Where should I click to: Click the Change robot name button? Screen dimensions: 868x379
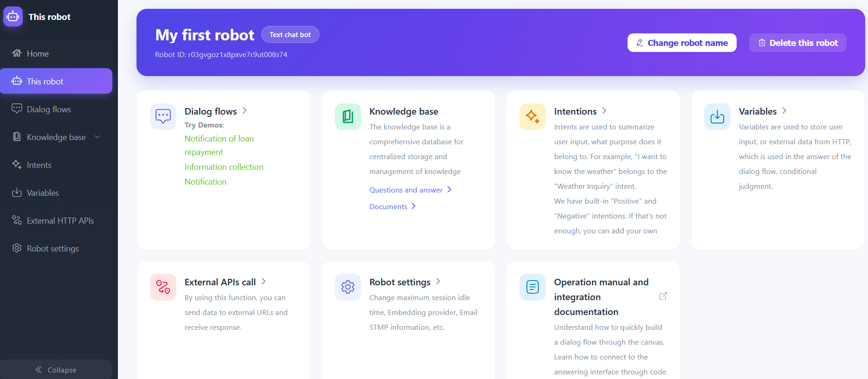point(682,43)
